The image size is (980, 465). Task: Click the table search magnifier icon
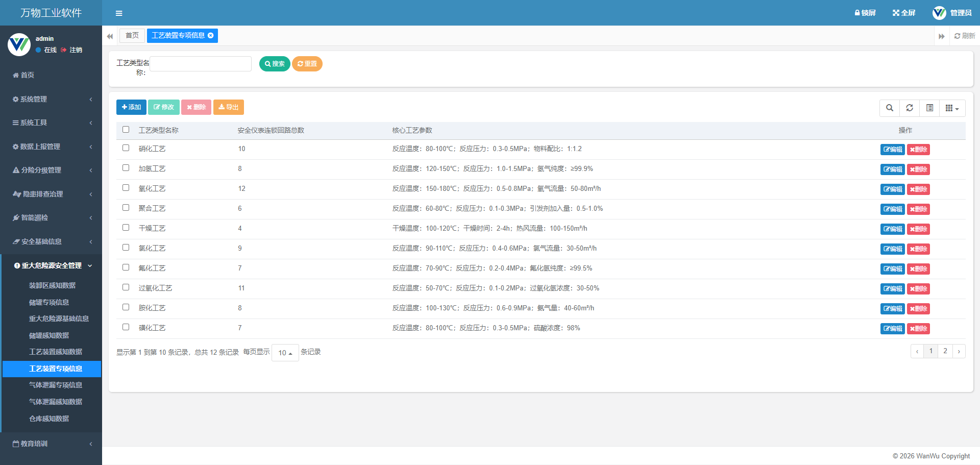click(890, 108)
